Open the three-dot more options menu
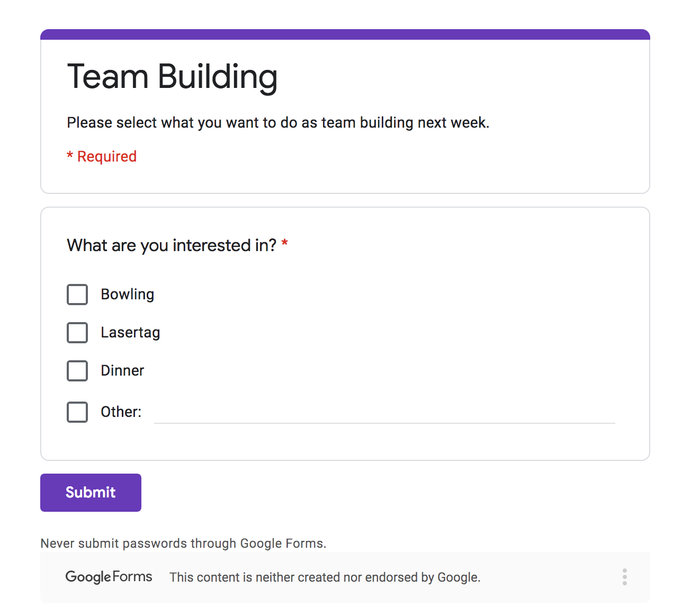Screen dimensions: 700x605 click(x=625, y=577)
